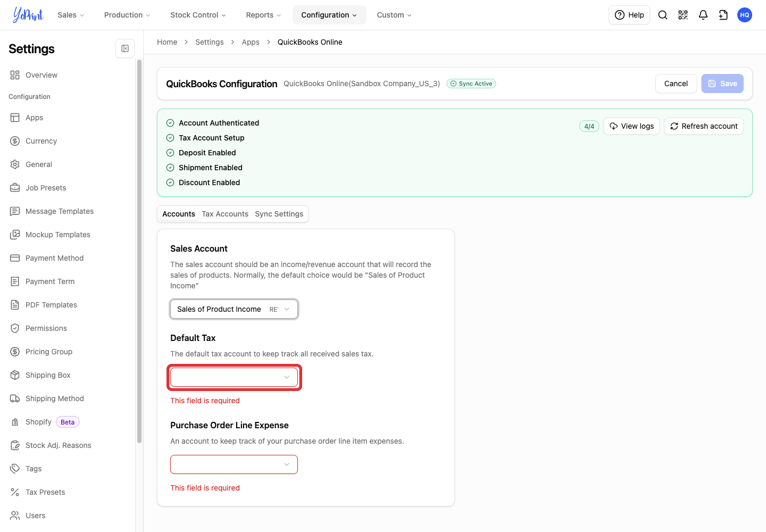Open the Custom menu

(x=394, y=15)
